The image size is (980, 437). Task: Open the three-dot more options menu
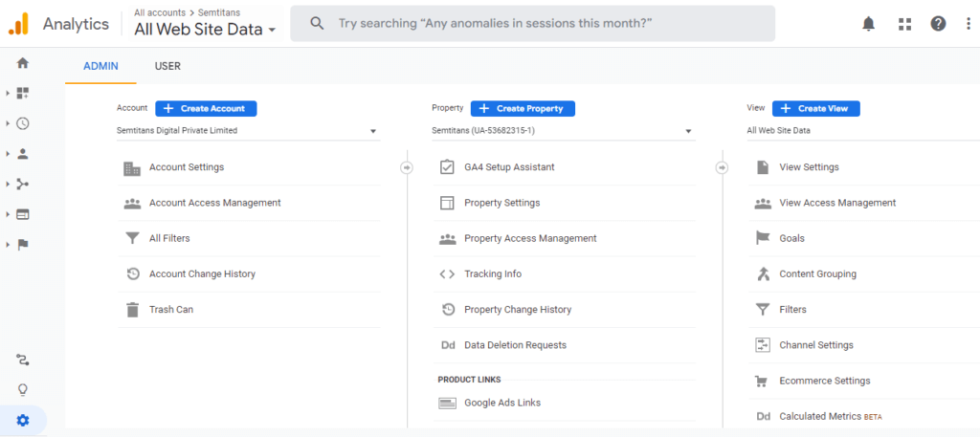[x=969, y=24]
